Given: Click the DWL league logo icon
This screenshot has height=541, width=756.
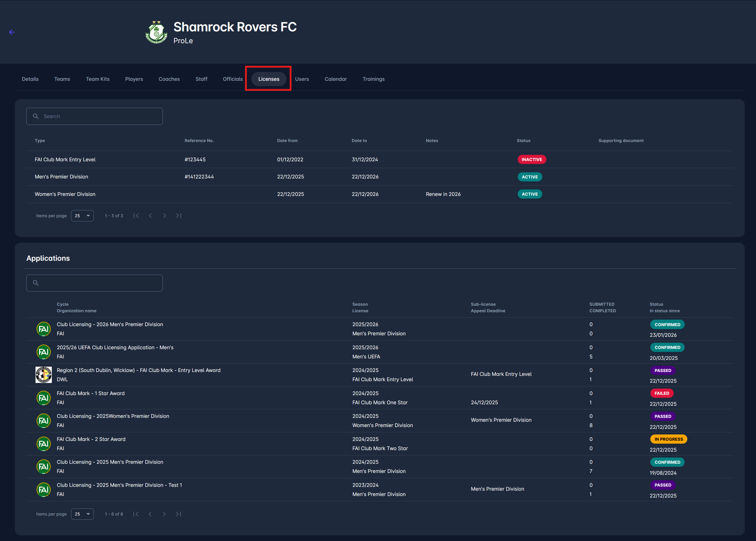Looking at the screenshot, I should pos(44,375).
